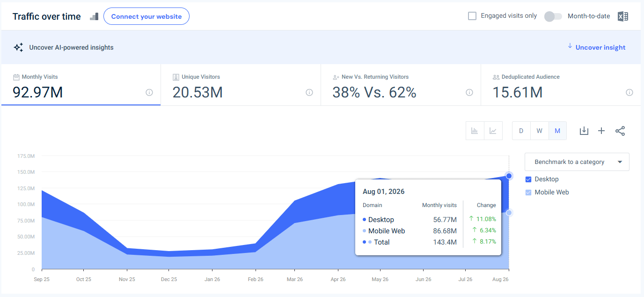Switch to line chart view
Image resolution: width=644 pixels, height=297 pixels.
click(x=493, y=131)
